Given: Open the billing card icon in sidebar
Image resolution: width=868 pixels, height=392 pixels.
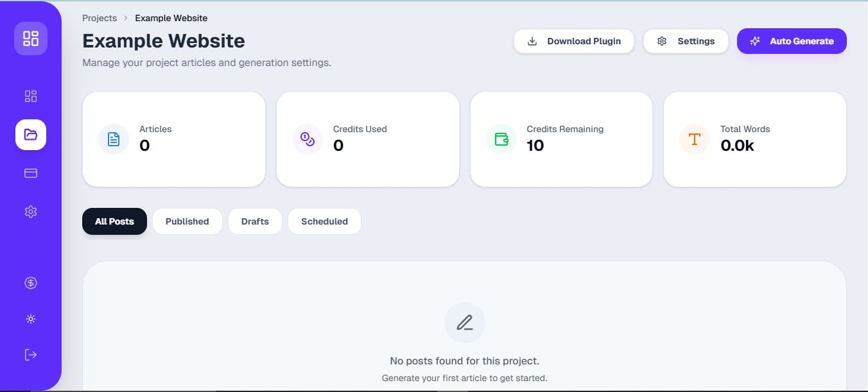Looking at the screenshot, I should coord(31,173).
